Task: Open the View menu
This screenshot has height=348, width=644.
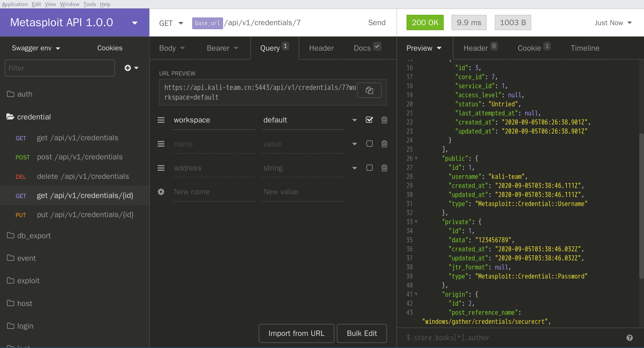Action: tap(50, 4)
